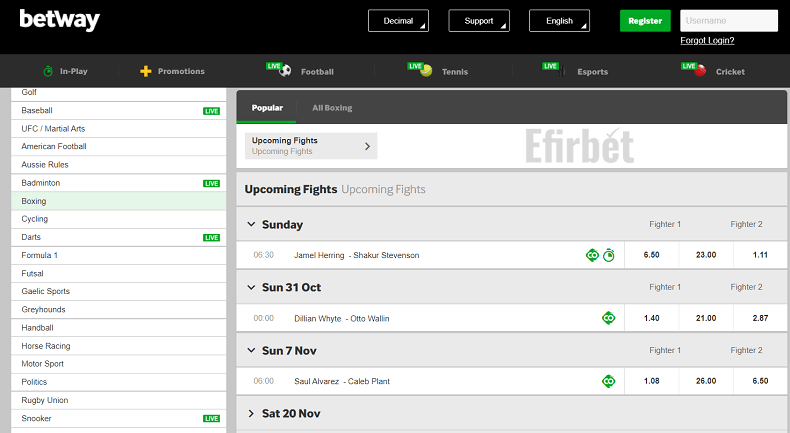Bet on Shakur Stevenson at 1.11
790x433 pixels.
click(x=760, y=255)
